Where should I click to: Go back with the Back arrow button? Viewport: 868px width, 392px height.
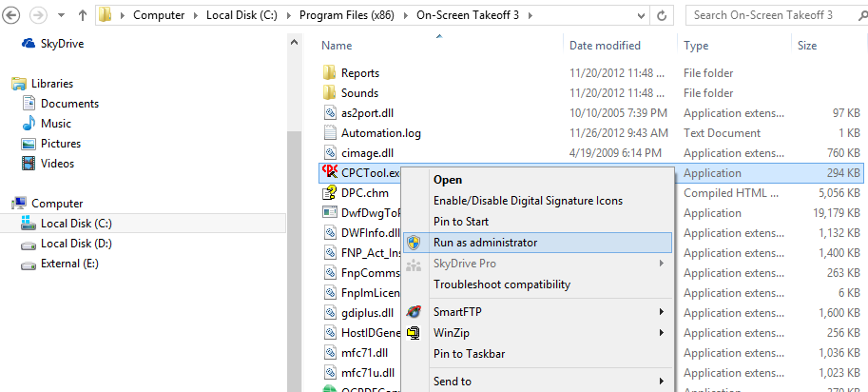click(x=11, y=15)
